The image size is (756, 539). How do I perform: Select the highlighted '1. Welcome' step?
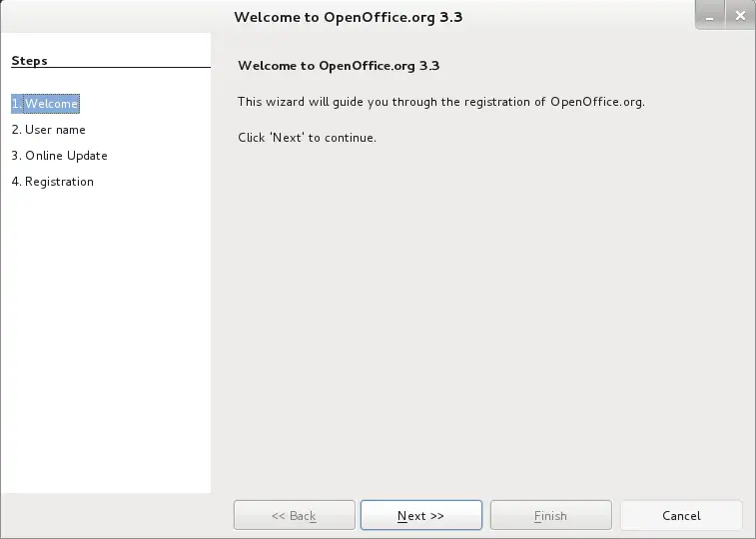click(45, 104)
